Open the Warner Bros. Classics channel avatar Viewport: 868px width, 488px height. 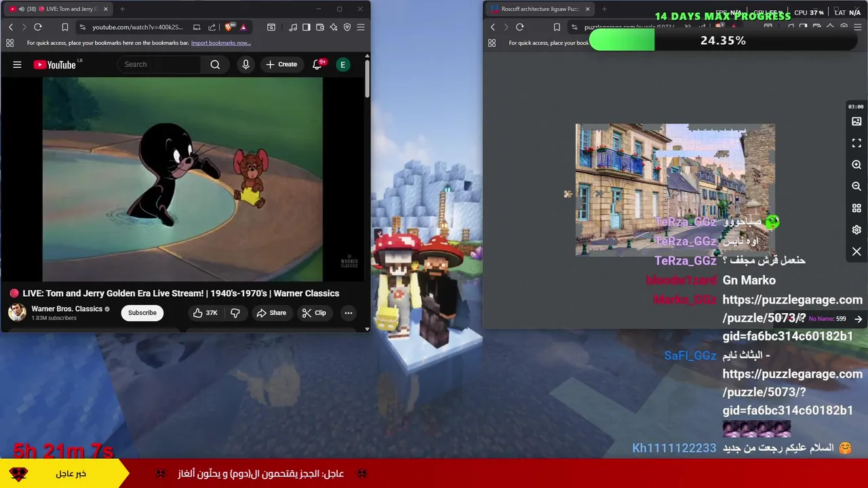(x=17, y=312)
